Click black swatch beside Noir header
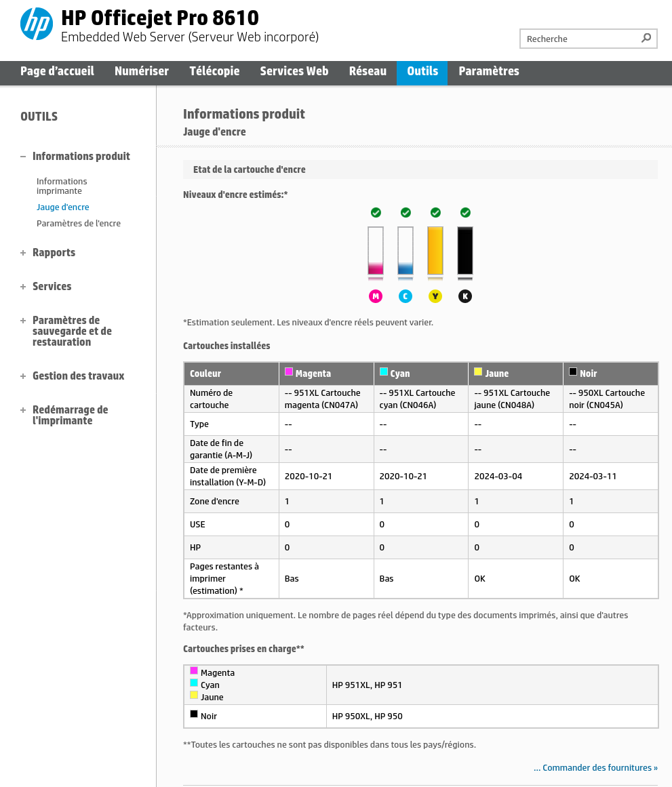Screen dimensions: 672x787 point(573,371)
